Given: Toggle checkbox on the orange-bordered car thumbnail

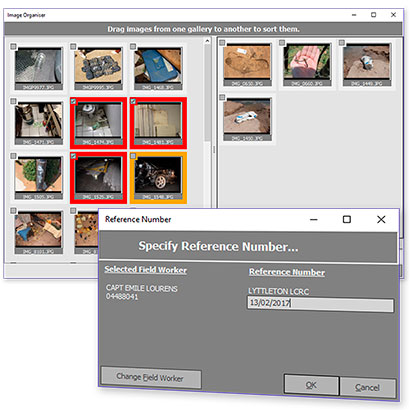Looking at the screenshot, I should pyautogui.click(x=133, y=156).
